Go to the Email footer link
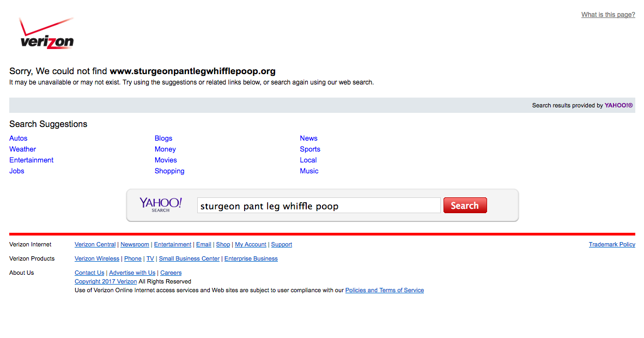Image resolution: width=644 pixels, height=338 pixels. click(204, 244)
